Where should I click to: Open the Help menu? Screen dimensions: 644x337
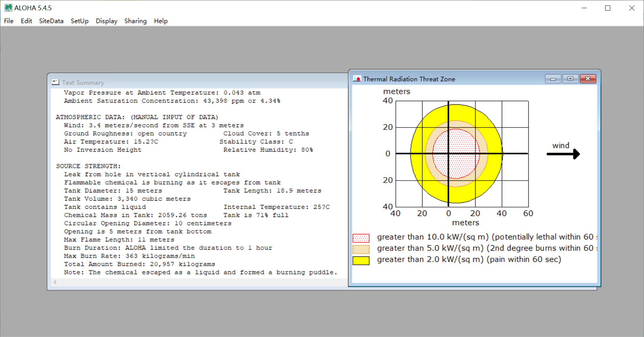pos(161,21)
